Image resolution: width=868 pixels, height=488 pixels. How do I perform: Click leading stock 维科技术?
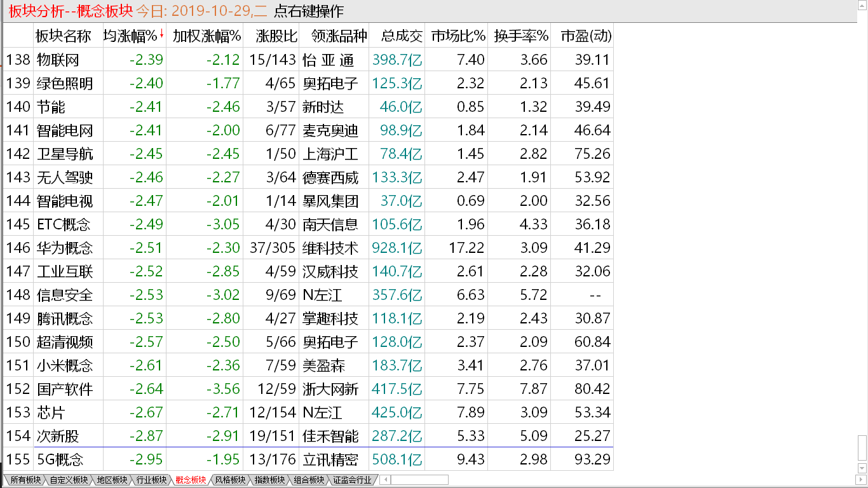(331, 248)
